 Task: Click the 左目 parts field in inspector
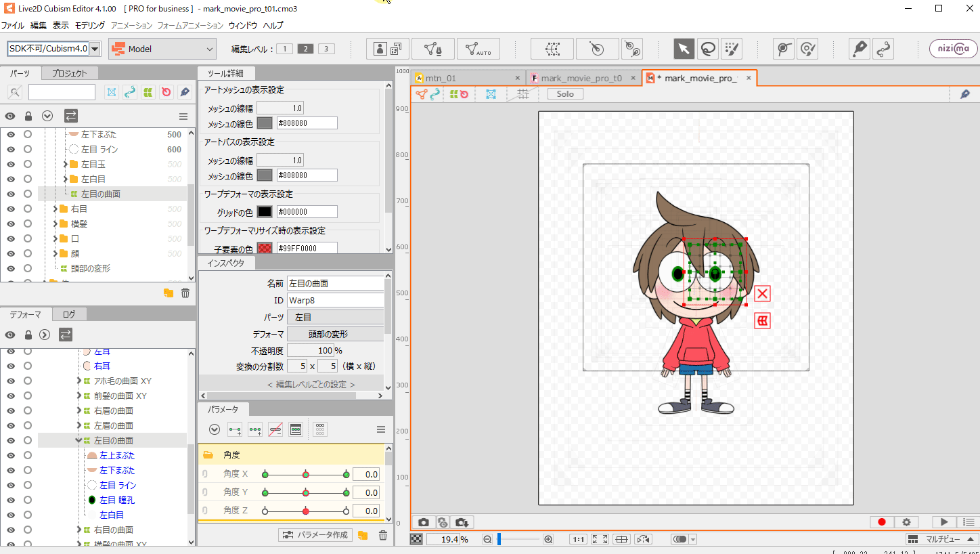(336, 317)
